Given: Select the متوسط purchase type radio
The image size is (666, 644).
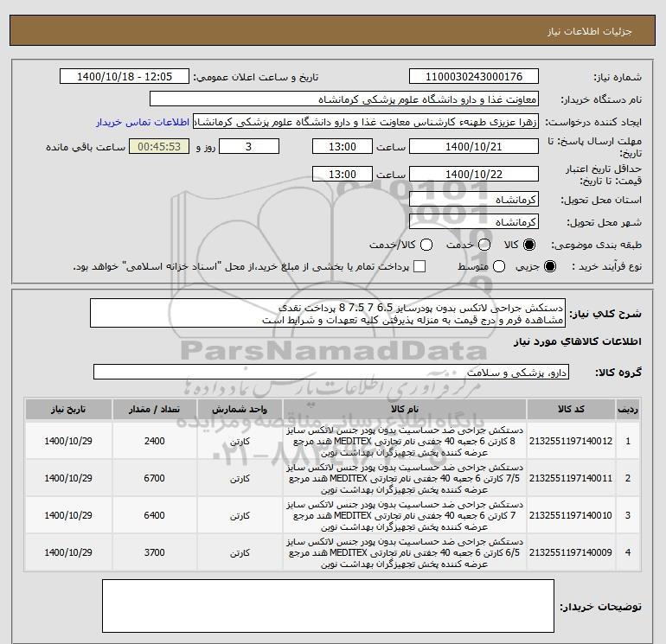Looking at the screenshot, I should tap(499, 266).
